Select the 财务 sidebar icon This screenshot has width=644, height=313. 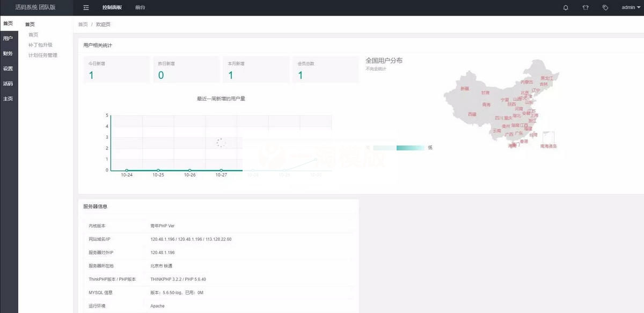8,53
